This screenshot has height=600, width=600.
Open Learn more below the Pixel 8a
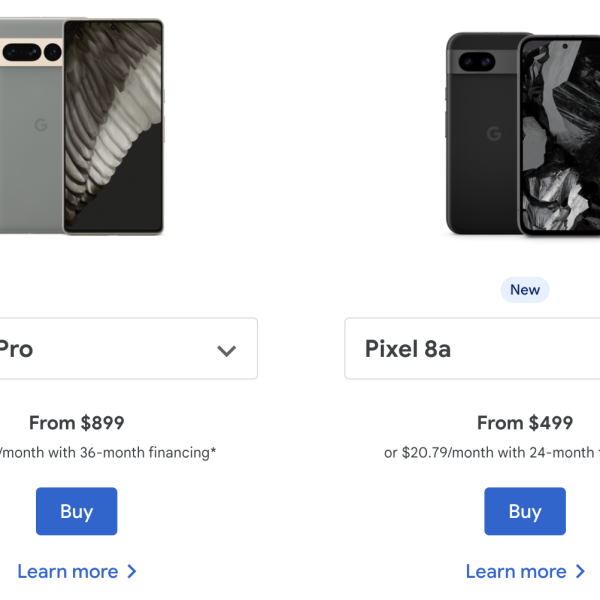[x=515, y=572]
